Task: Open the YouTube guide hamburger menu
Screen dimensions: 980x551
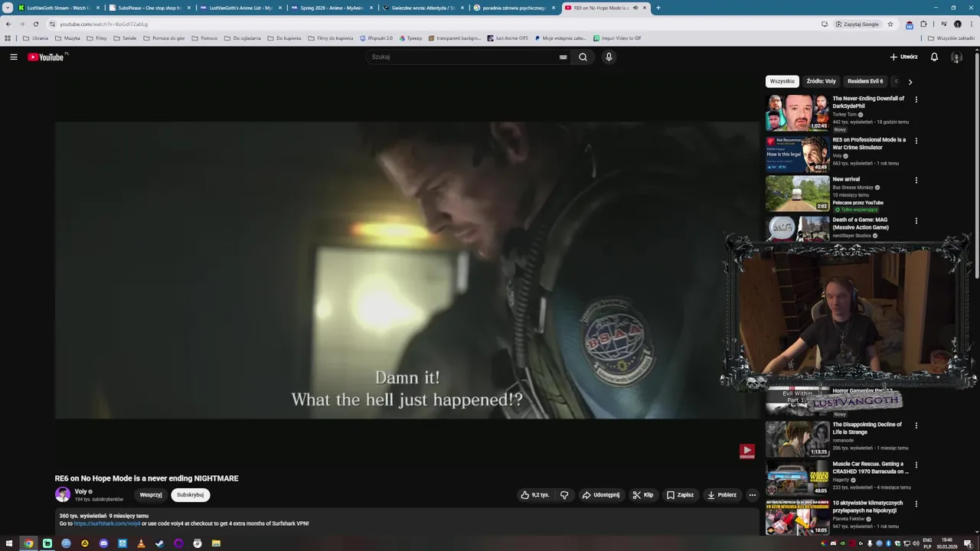Action: pos(13,57)
